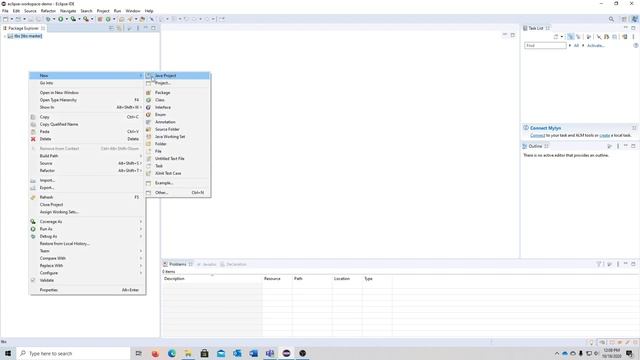Click the Description column header in Problems
The width and height of the screenshot is (640, 360).
(212, 279)
